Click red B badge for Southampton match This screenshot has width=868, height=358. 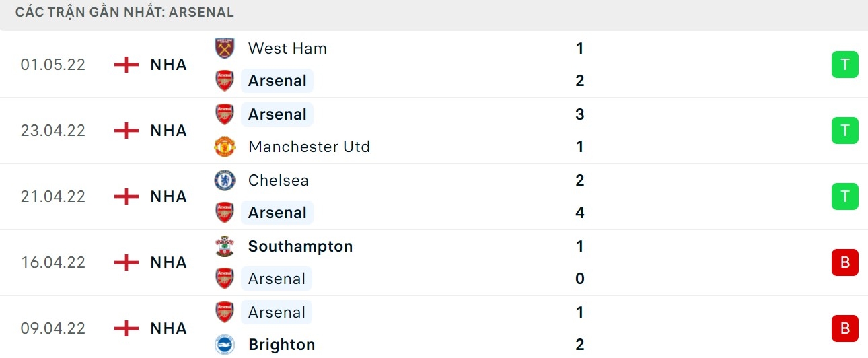pyautogui.click(x=845, y=262)
